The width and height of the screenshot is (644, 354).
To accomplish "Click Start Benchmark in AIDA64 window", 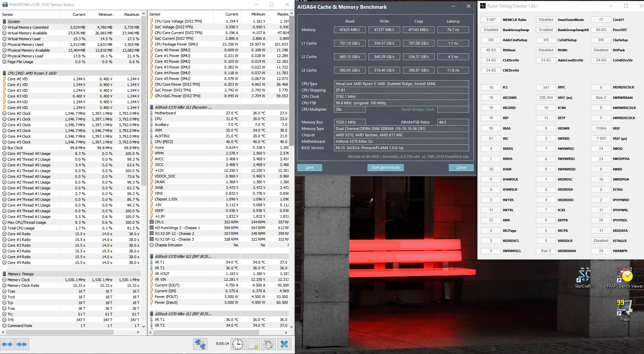I will pos(385,167).
